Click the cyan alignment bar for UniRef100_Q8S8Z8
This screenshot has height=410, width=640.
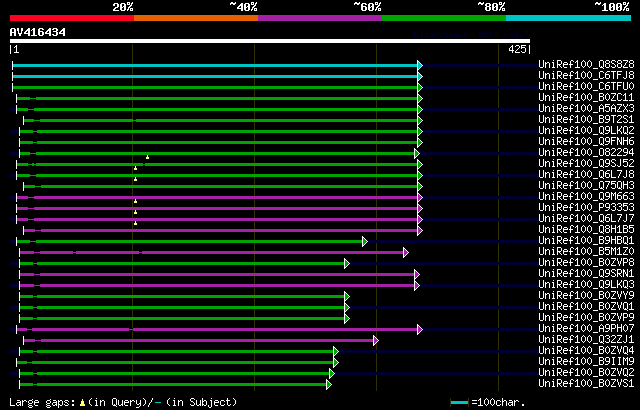(215, 65)
